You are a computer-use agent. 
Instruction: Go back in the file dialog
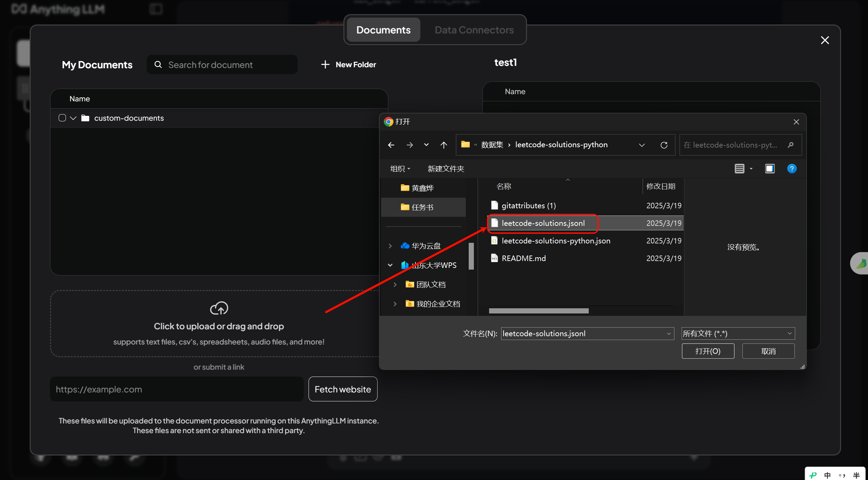pyautogui.click(x=391, y=145)
